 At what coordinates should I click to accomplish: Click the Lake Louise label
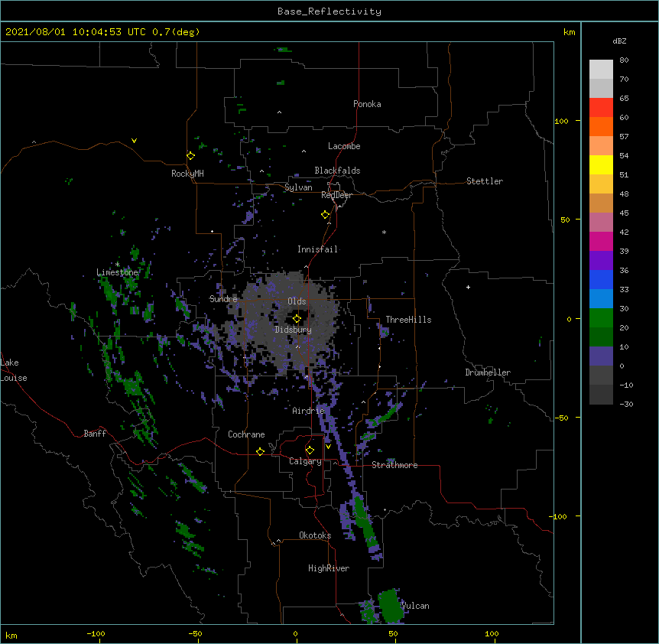[x=14, y=370]
